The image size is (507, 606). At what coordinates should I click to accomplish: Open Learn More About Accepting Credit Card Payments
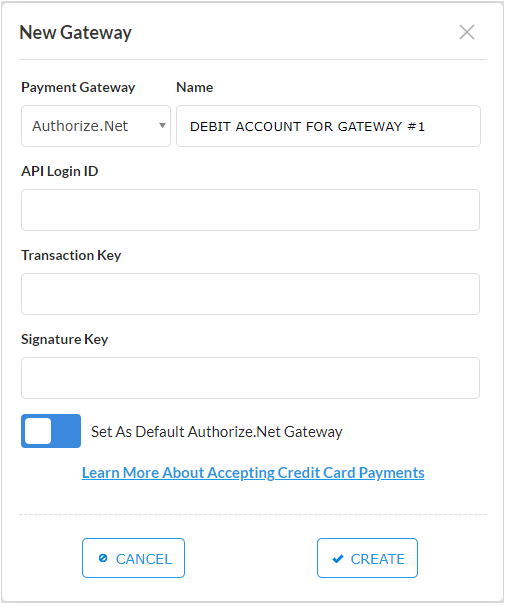(254, 473)
